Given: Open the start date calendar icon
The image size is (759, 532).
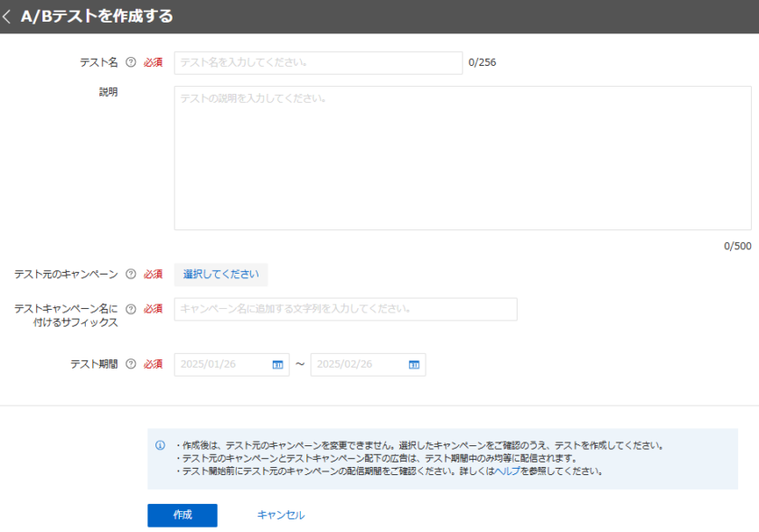Looking at the screenshot, I should point(277,365).
